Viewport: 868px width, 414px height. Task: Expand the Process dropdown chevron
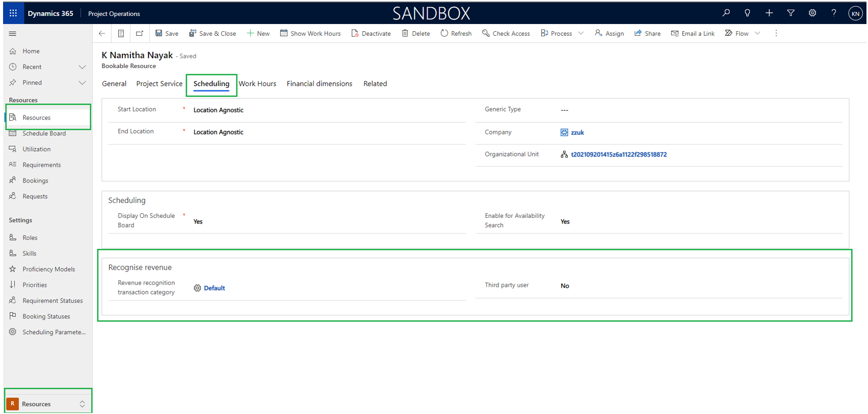click(581, 34)
